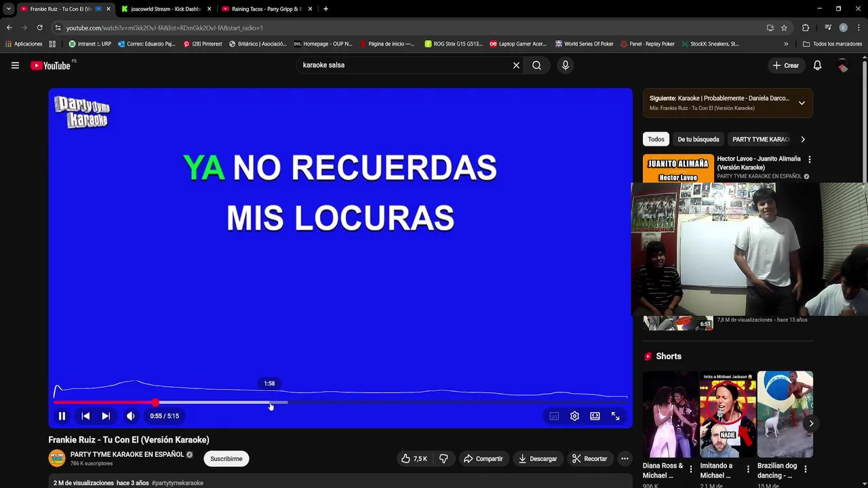Open notifications bell
Screen dimensions: 868x488
(817, 65)
